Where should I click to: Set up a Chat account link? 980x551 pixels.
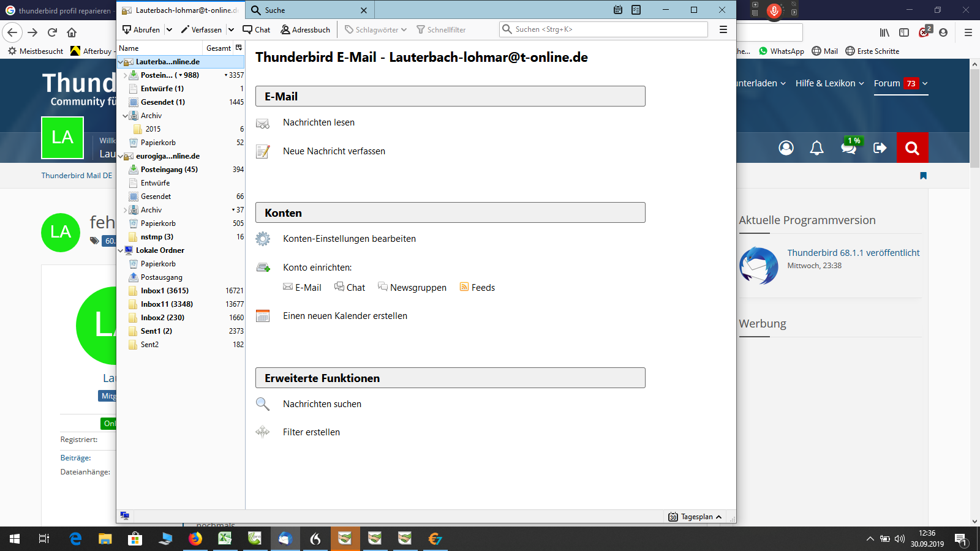(350, 288)
